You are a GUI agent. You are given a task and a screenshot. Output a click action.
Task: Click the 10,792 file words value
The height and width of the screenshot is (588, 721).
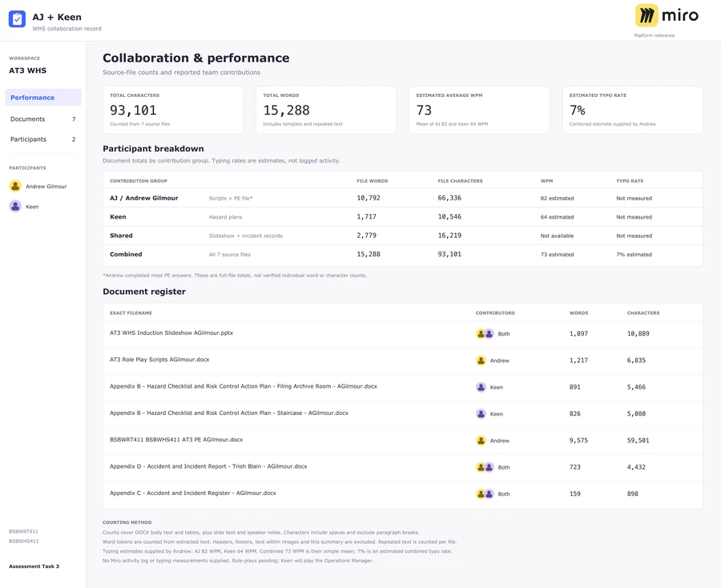point(369,198)
